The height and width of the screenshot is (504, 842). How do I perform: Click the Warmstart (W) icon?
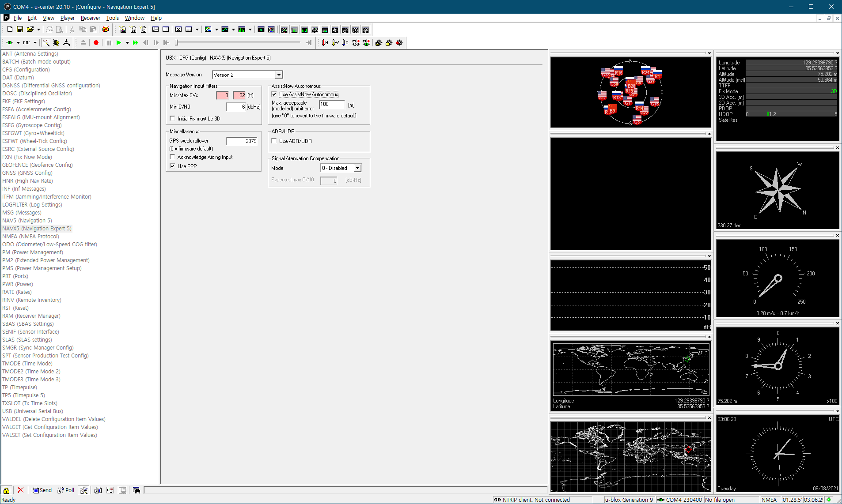pyautogui.click(x=335, y=43)
